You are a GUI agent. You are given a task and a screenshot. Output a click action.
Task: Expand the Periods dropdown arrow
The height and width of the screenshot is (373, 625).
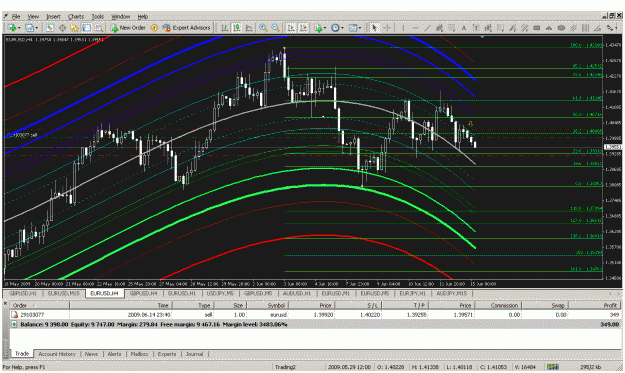(x=342, y=27)
